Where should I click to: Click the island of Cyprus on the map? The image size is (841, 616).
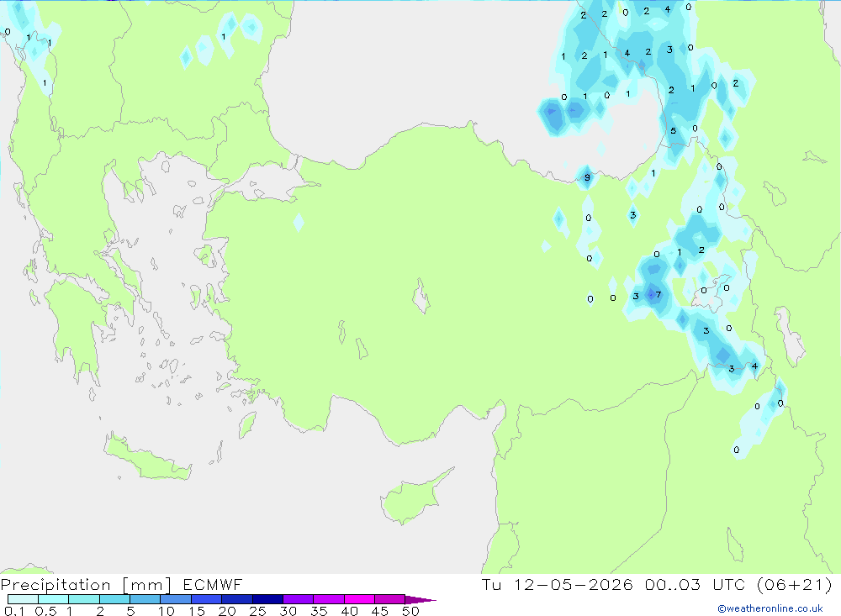point(415,498)
